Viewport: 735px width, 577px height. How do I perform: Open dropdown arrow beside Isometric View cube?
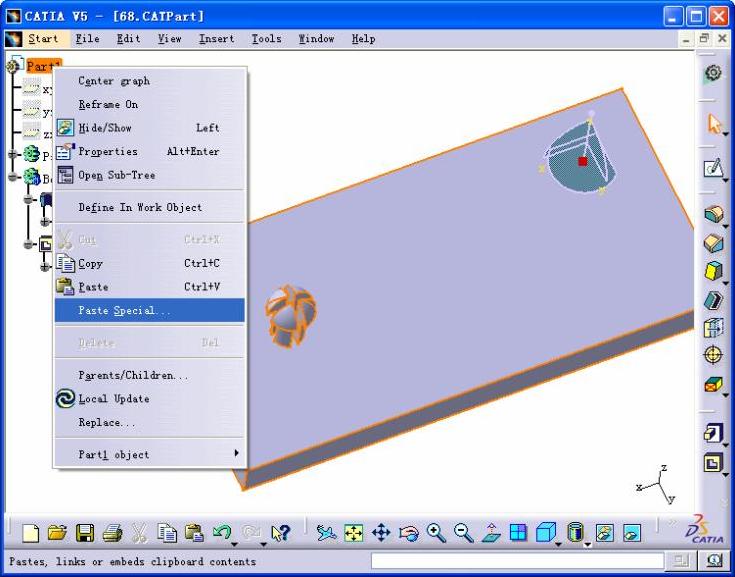tap(558, 544)
